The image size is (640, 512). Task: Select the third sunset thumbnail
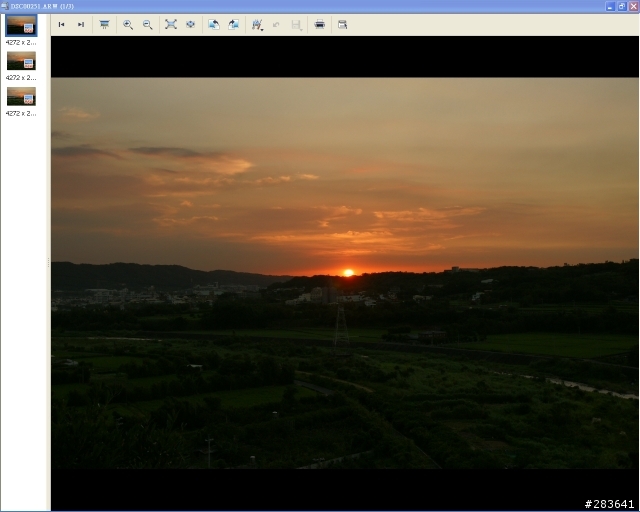coord(21,97)
